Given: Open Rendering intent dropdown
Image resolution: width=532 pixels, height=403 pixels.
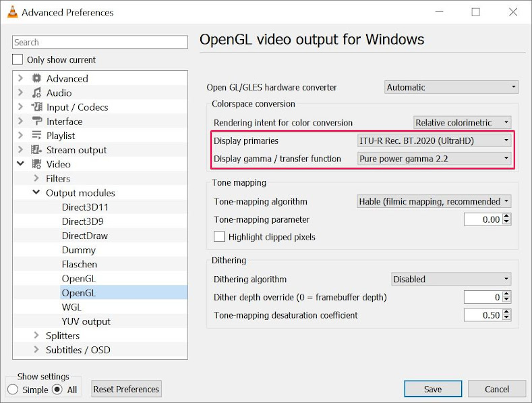Looking at the screenshot, I should 462,122.
